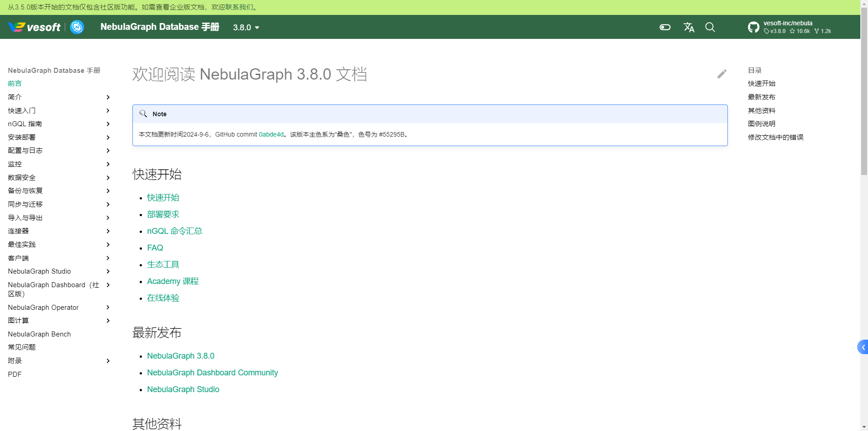Open the 在线体验 link
868x431 pixels.
163,298
